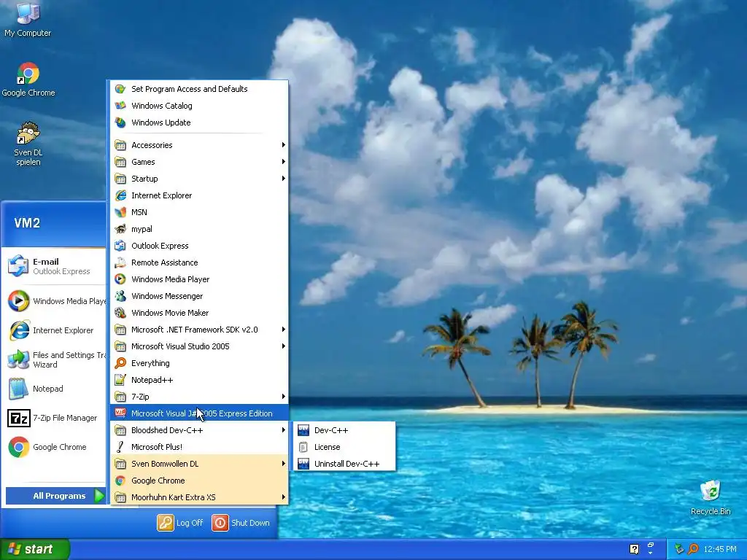Click the MSN butterfly icon
The height and width of the screenshot is (560, 747).
[x=120, y=212]
